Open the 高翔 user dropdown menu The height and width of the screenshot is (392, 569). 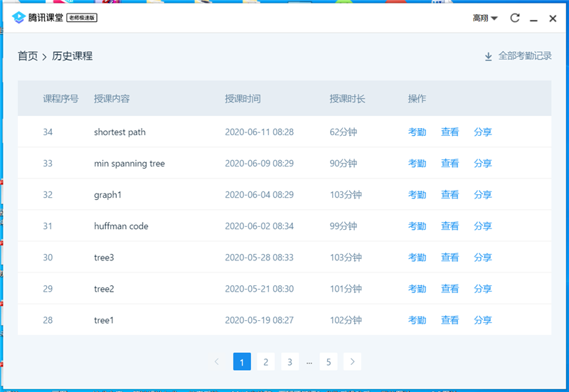tap(485, 18)
